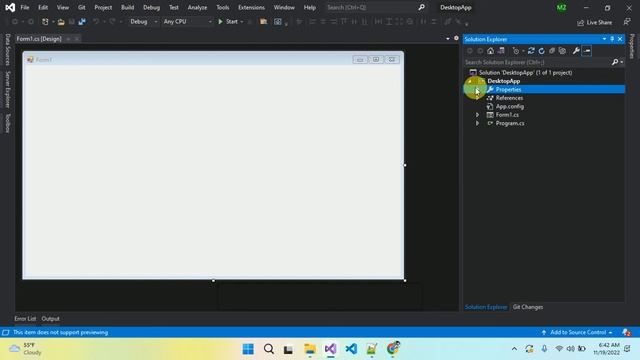Open the Project menu
Screen dimensions: 640x360
pos(103,7)
